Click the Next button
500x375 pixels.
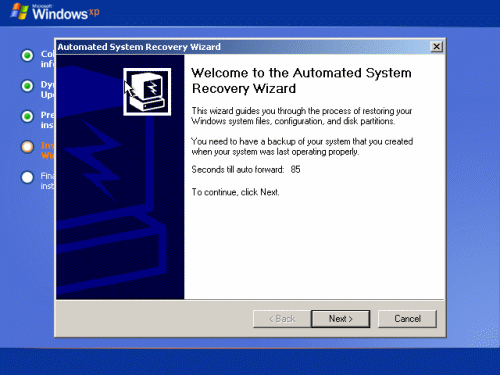pos(340,319)
